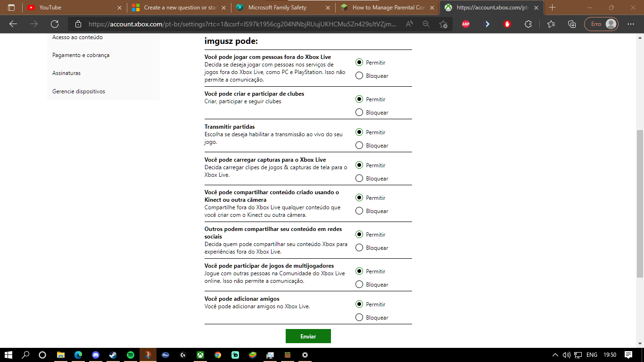The image size is (644, 362).
Task: Select Bloquear for adding friends
Action: click(359, 317)
